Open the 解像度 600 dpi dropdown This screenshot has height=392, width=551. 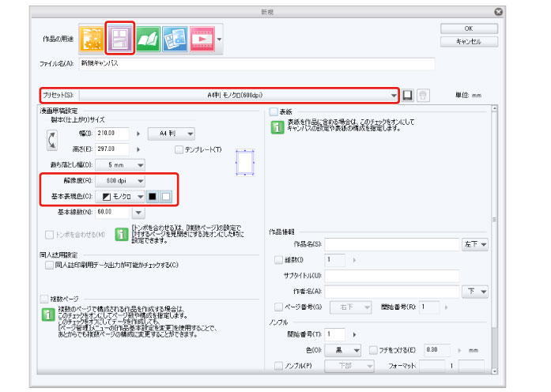(x=120, y=181)
